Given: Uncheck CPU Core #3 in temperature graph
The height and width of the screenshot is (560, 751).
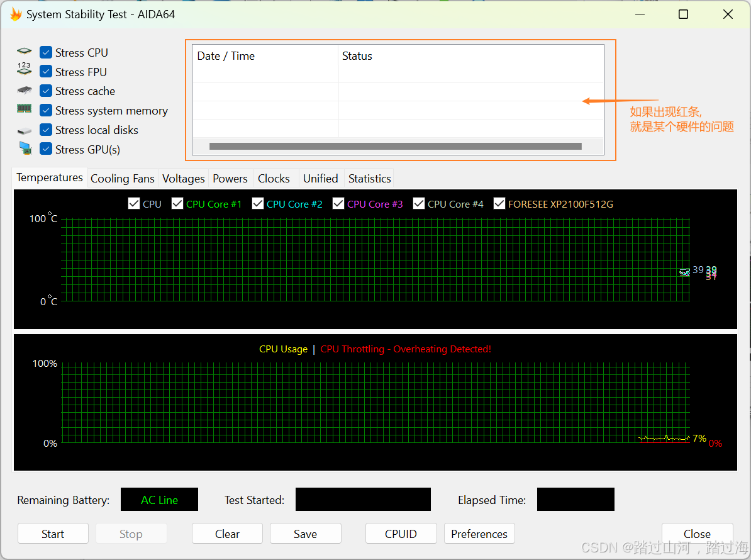Looking at the screenshot, I should (338, 204).
